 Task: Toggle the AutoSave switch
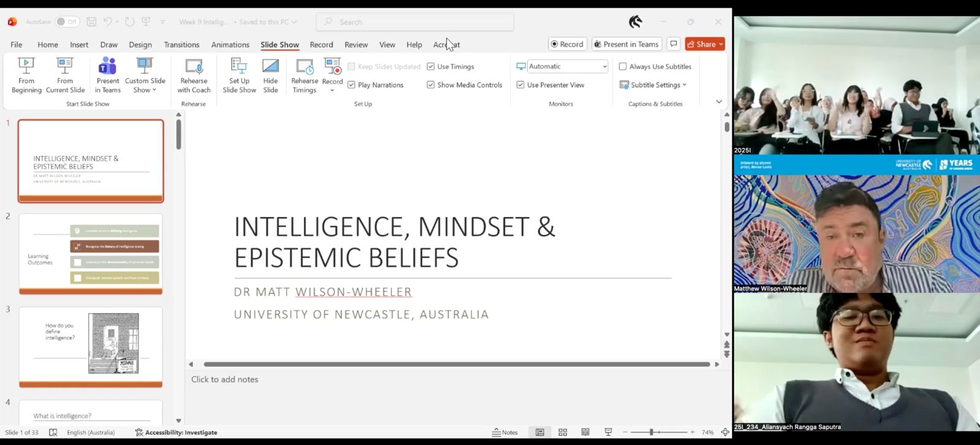pyautogui.click(x=67, y=22)
